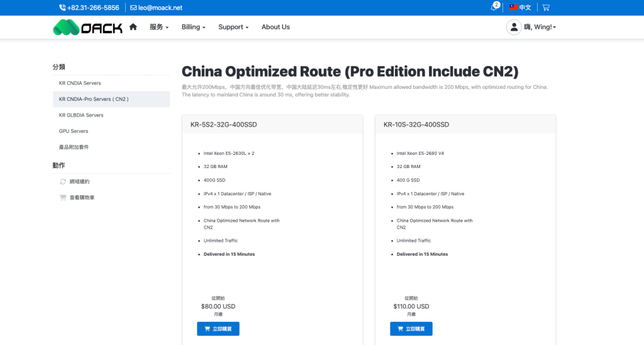Expand the 服務 dropdown menu

point(159,26)
